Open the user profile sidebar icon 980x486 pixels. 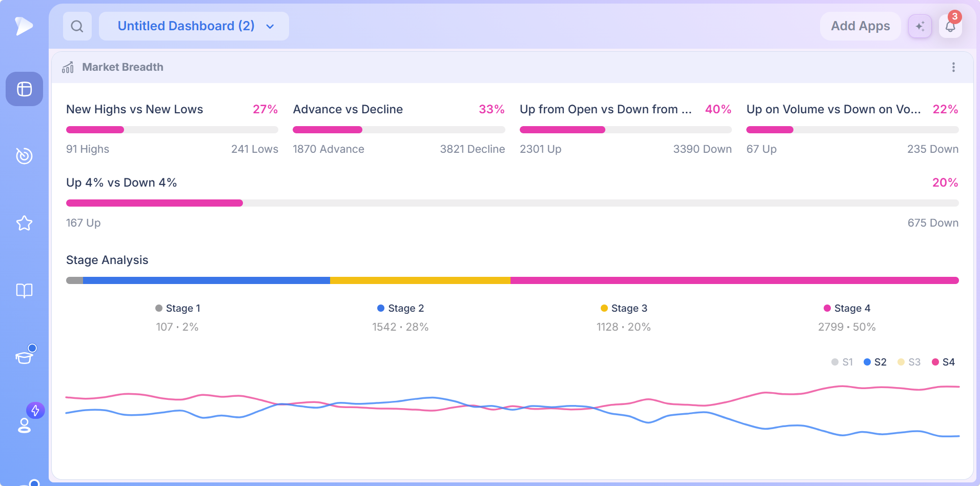[x=24, y=426]
